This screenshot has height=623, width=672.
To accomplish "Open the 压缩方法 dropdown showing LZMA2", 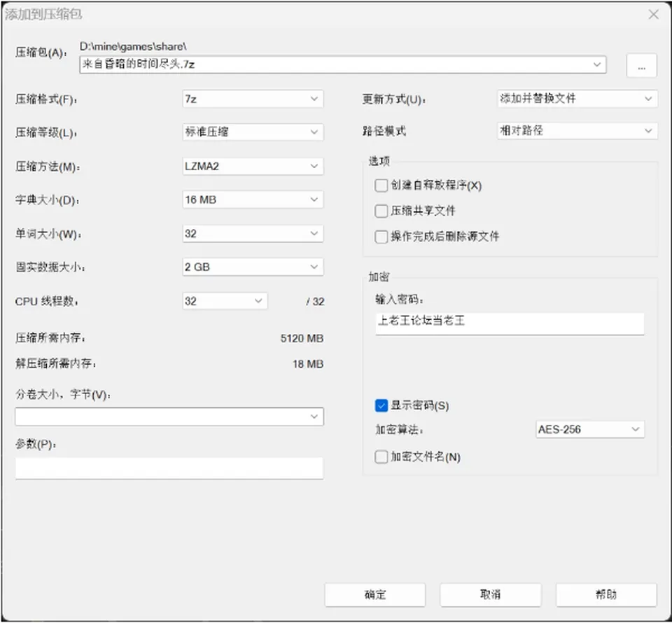I will (x=253, y=166).
